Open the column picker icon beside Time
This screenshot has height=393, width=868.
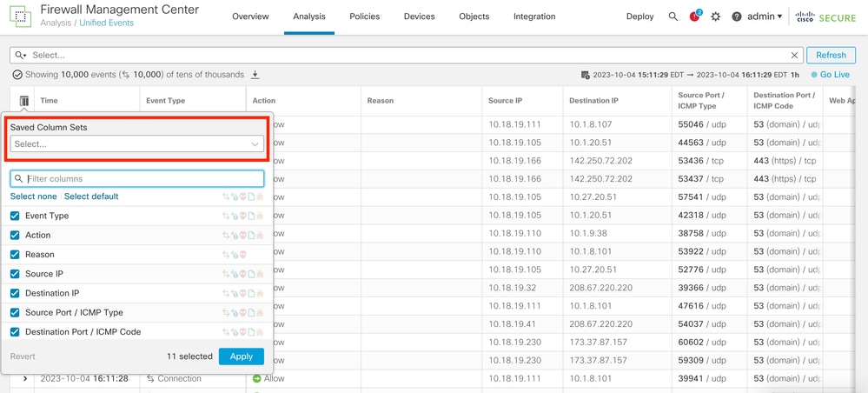pos(23,101)
